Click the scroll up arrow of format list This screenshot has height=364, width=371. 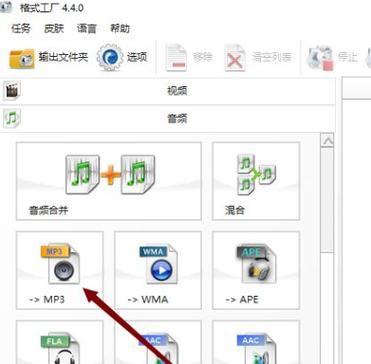pos(328,141)
